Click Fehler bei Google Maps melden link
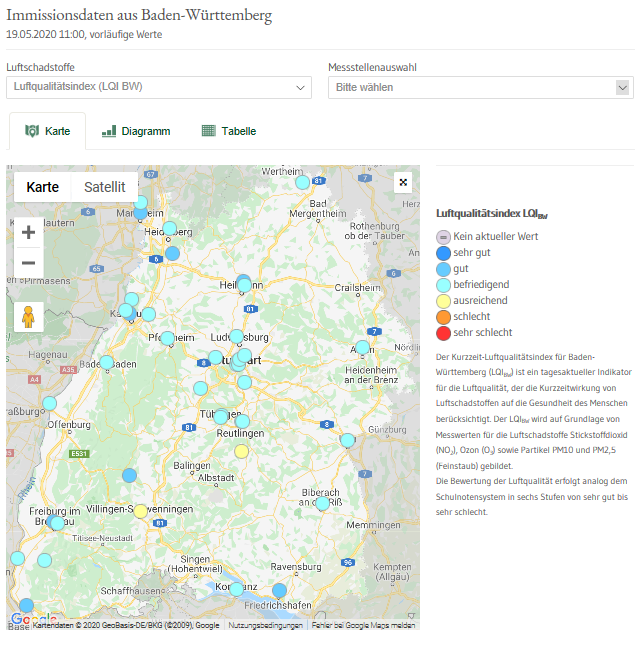Image resolution: width=641 pixels, height=645 pixels. (x=362, y=625)
